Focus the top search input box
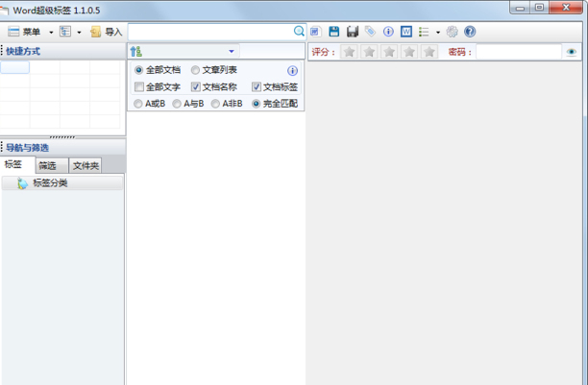This screenshot has width=588, height=385. click(x=210, y=32)
